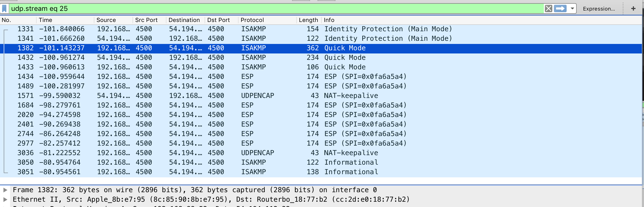
Task: Expand the Ethernet II details row
Action: (x=5, y=200)
